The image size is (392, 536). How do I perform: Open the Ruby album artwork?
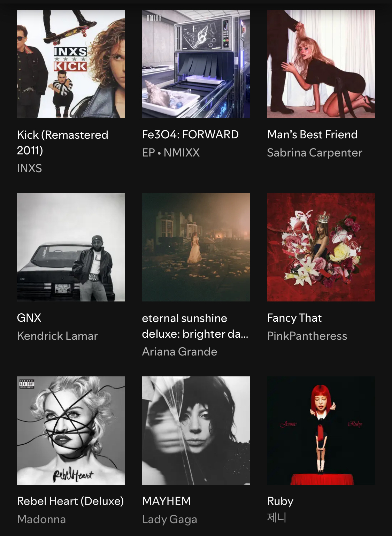click(x=321, y=430)
